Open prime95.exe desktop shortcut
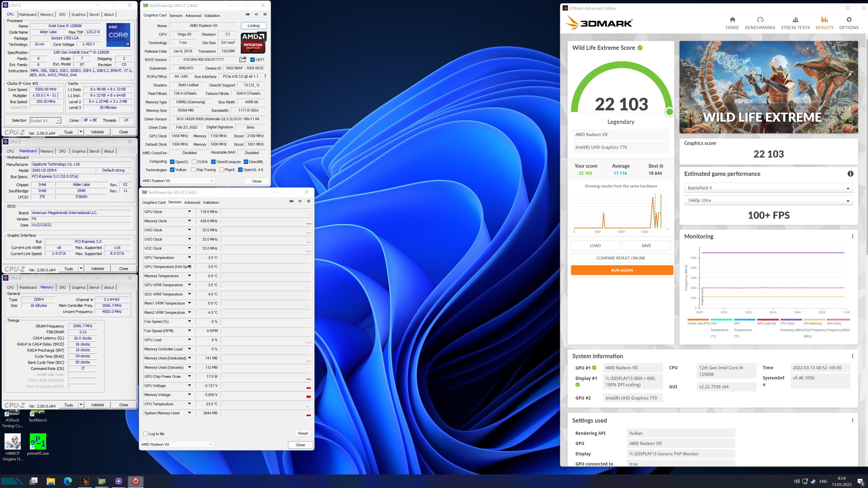868x488 pixels. pos(38,445)
